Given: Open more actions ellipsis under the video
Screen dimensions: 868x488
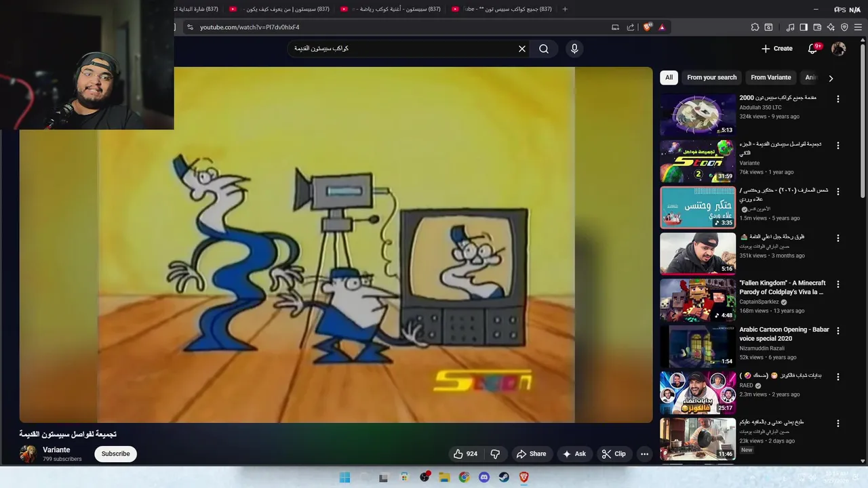Looking at the screenshot, I should click(645, 454).
